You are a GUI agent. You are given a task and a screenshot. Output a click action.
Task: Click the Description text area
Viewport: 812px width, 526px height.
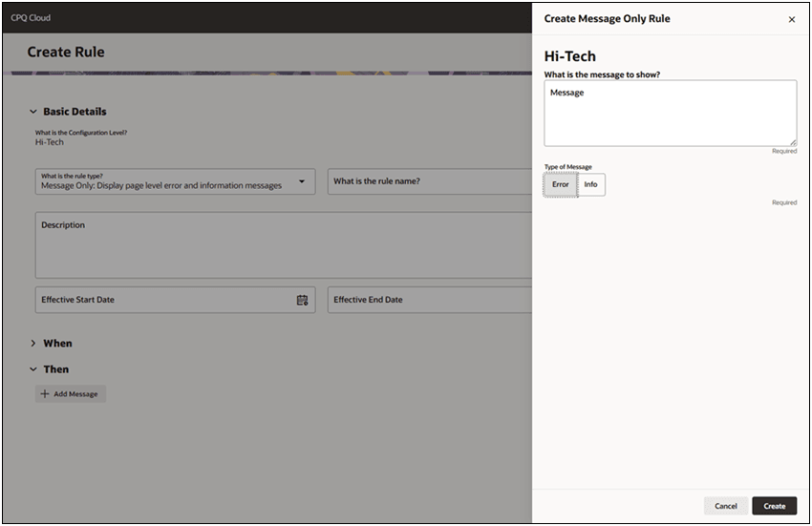coord(284,245)
